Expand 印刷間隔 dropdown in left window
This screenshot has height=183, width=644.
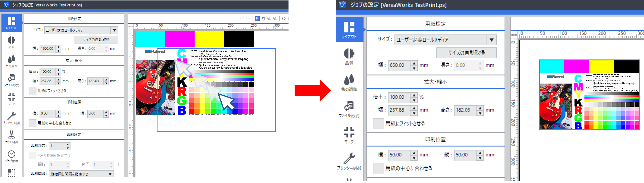pos(110,174)
